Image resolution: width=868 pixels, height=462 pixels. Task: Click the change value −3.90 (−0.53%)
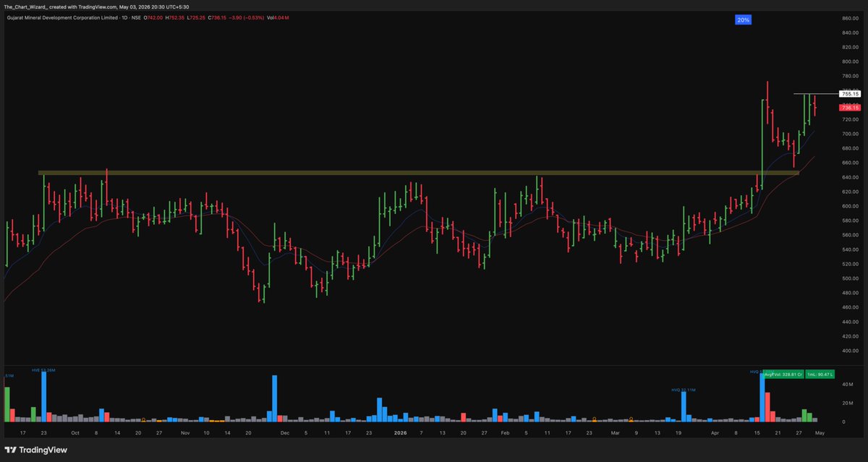(246, 18)
